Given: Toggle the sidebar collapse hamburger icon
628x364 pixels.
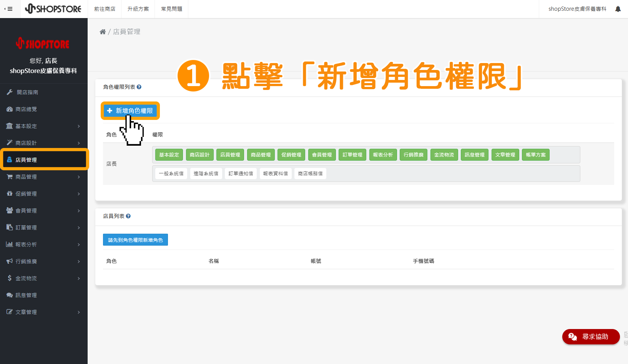Looking at the screenshot, I should (x=8, y=9).
